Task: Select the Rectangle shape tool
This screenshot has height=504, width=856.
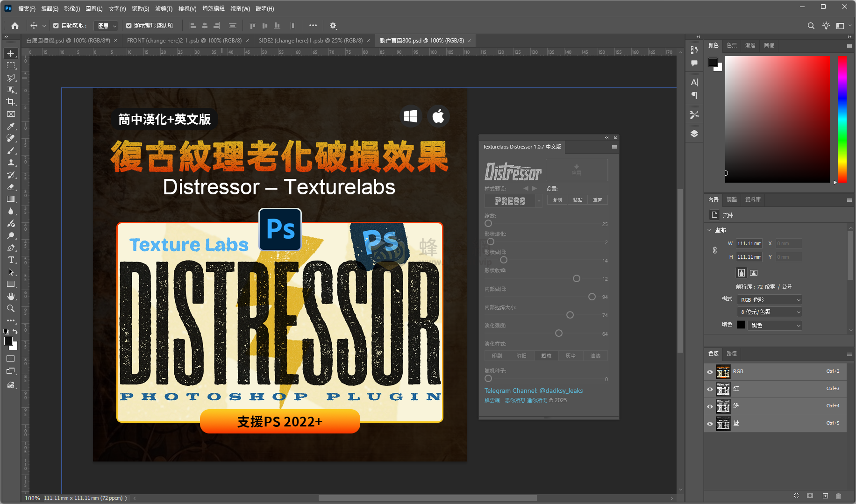Action: click(x=11, y=284)
